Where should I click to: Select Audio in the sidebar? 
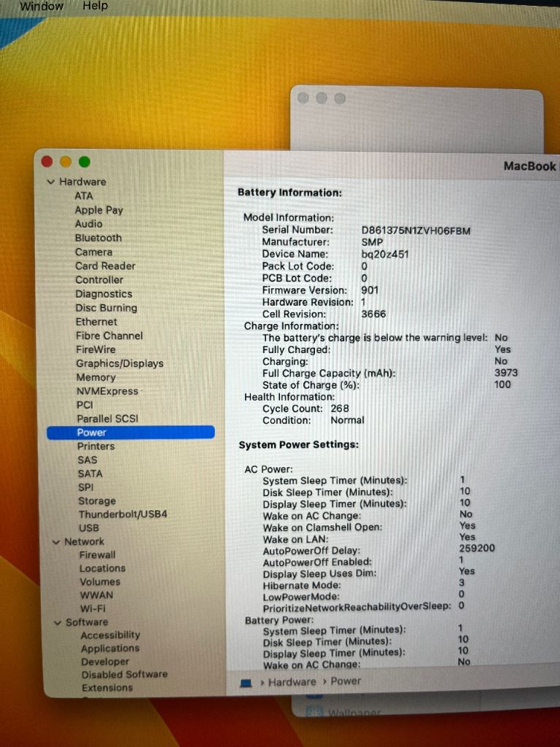tap(88, 224)
